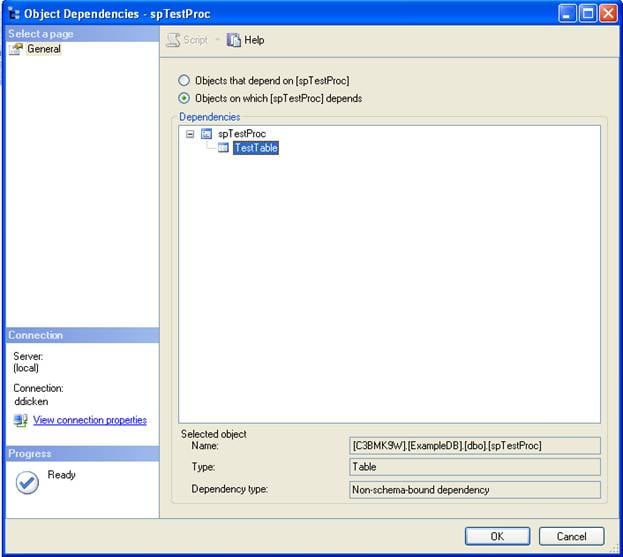Click the Type field showing Table

tap(475, 467)
